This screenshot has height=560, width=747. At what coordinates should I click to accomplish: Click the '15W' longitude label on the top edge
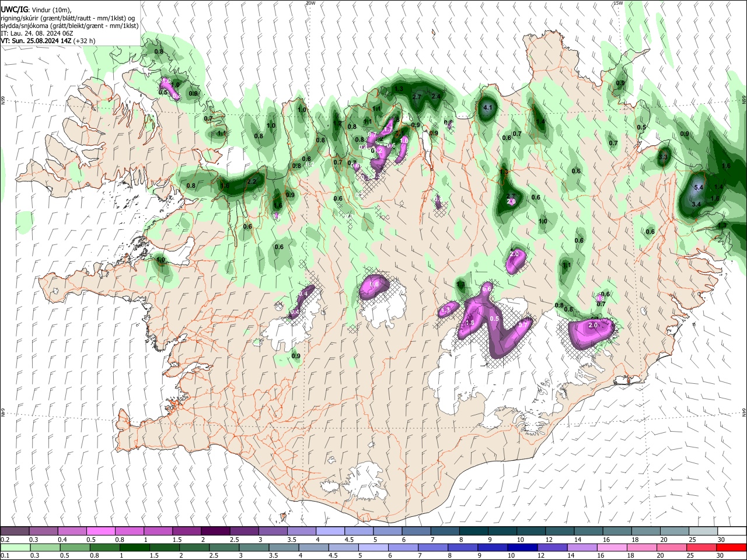pyautogui.click(x=618, y=3)
